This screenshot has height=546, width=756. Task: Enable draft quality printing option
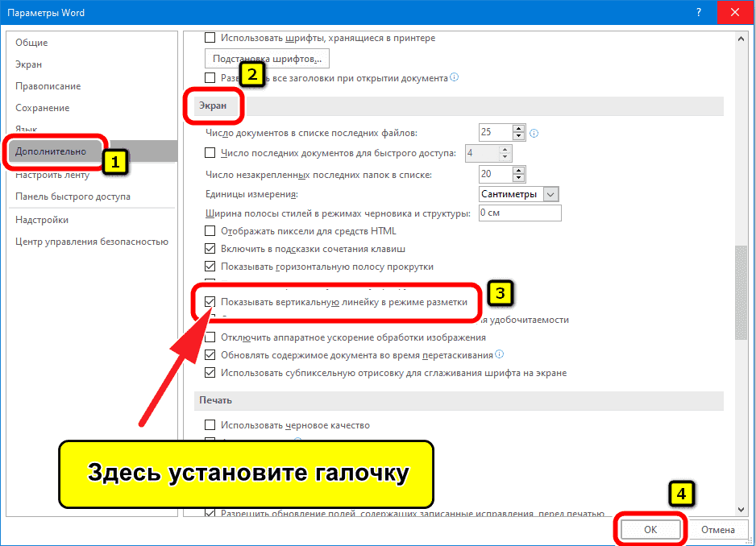(210, 424)
